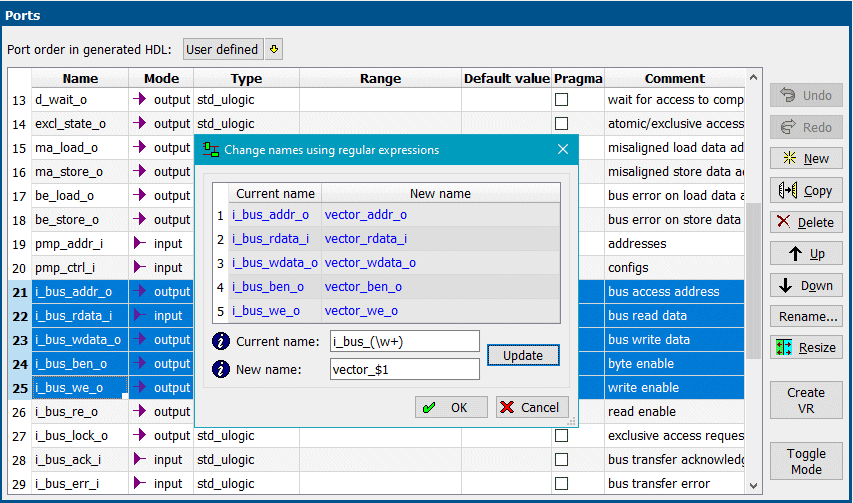Click info icon beside Current name
Viewport: 853px width, 503px height.
tap(220, 341)
